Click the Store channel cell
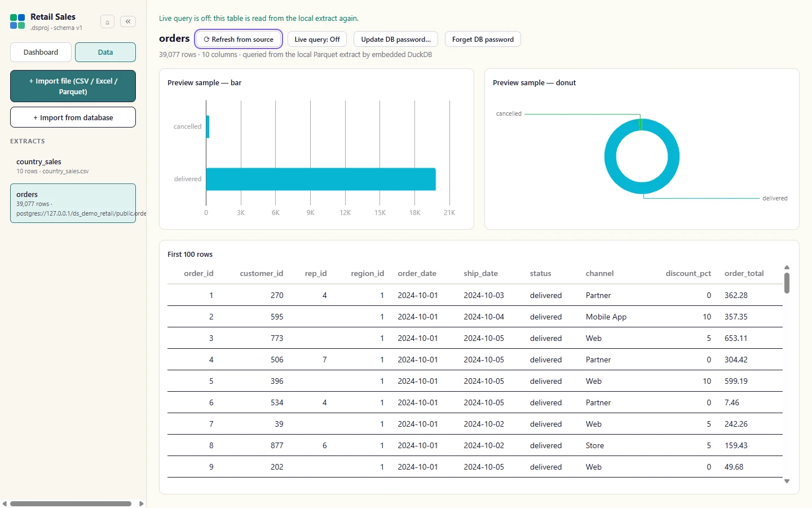This screenshot has height=508, width=812. 595,445
